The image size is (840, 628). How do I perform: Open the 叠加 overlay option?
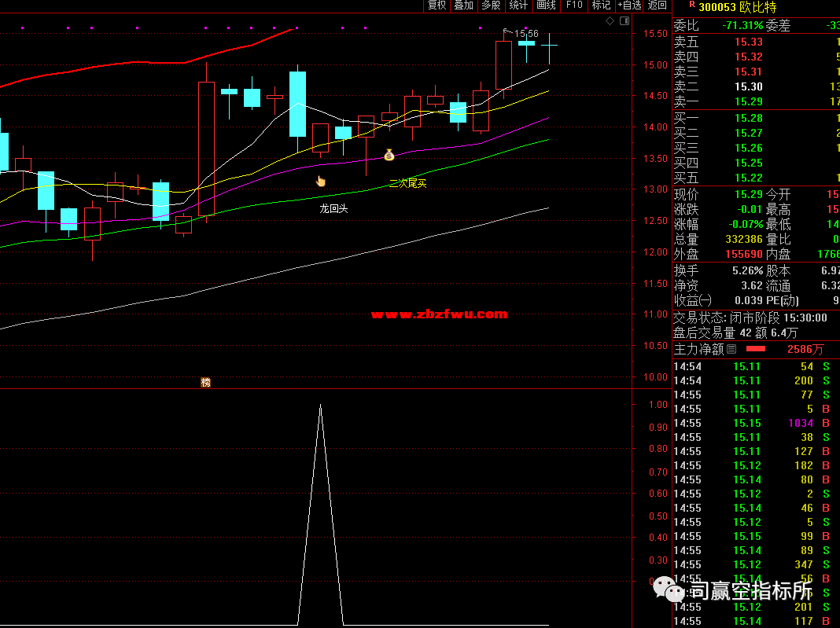click(464, 6)
